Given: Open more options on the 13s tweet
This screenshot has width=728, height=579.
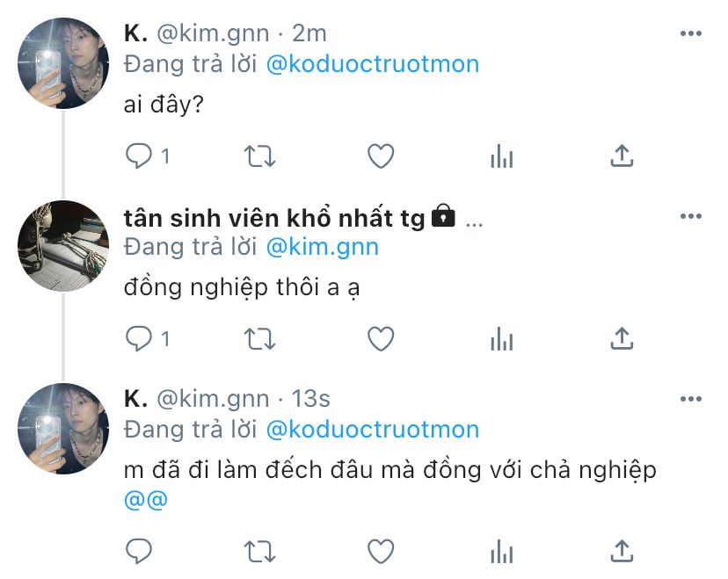Looking at the screenshot, I should (691, 399).
